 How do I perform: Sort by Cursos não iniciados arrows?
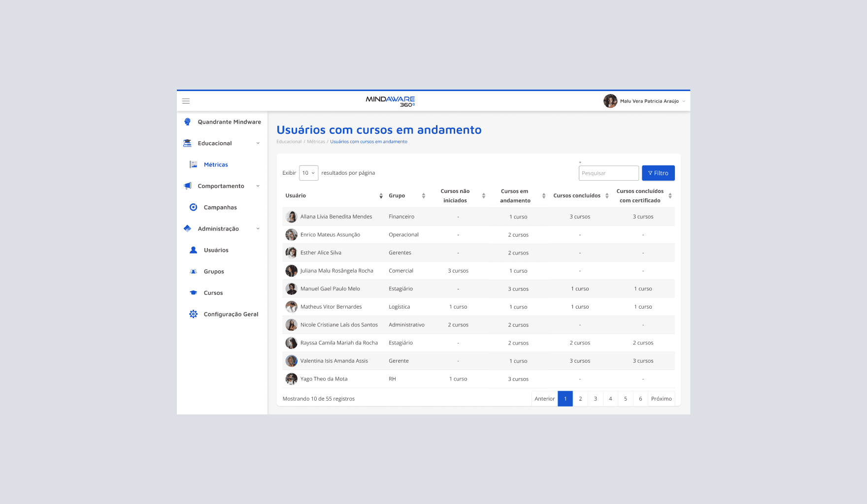tap(483, 196)
